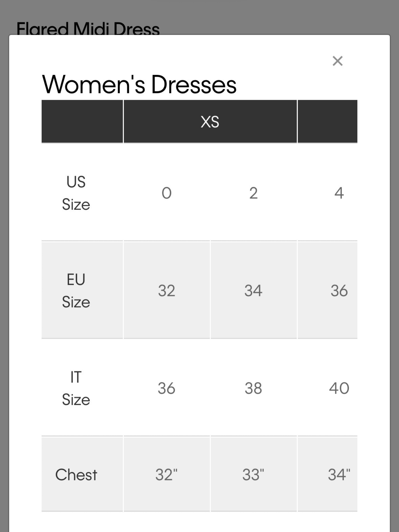Select IT size 38 cell

254,388
